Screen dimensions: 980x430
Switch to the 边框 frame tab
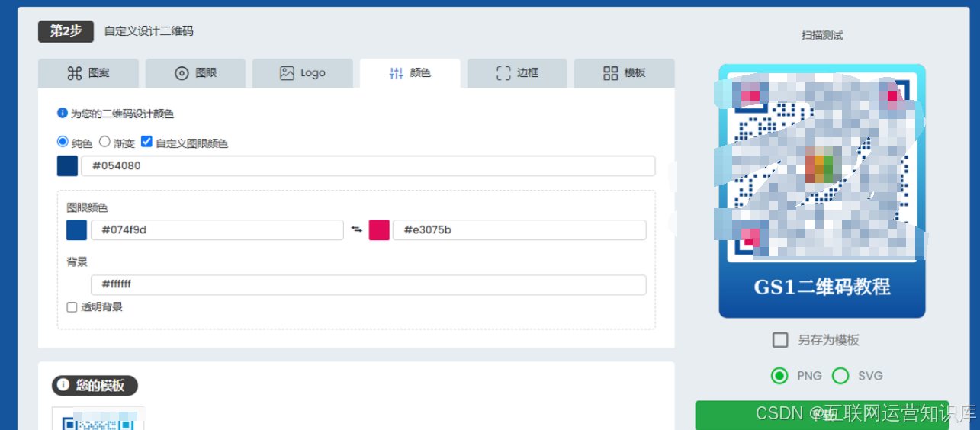coord(517,73)
